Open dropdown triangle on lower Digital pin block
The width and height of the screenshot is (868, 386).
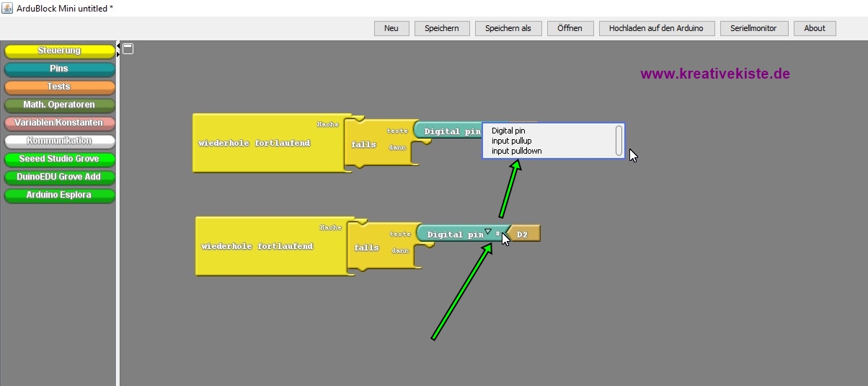click(x=488, y=232)
